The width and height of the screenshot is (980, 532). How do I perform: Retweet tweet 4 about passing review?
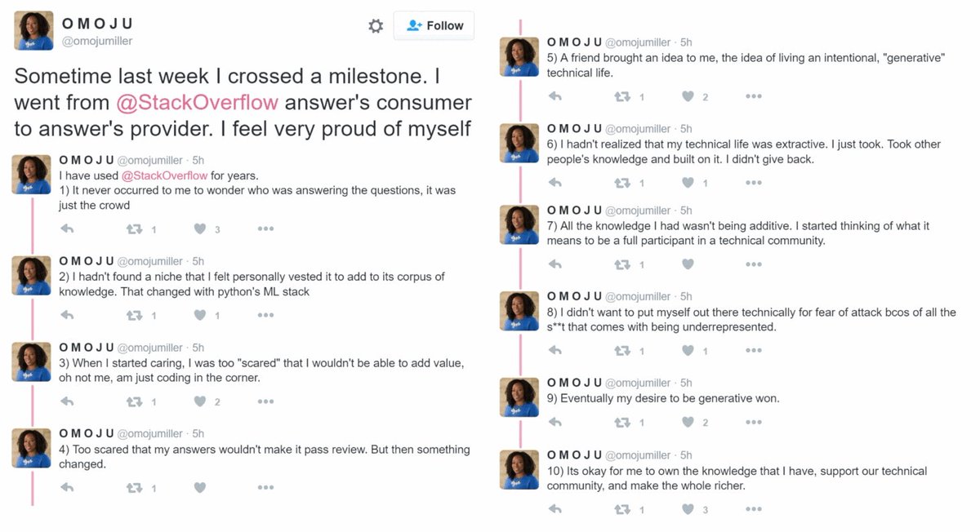point(135,488)
